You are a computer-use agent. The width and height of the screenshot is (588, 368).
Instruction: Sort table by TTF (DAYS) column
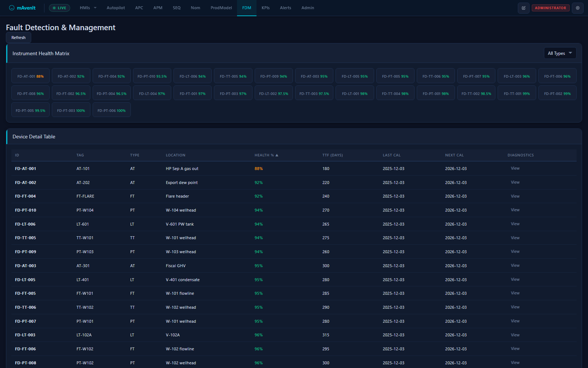[332, 155]
